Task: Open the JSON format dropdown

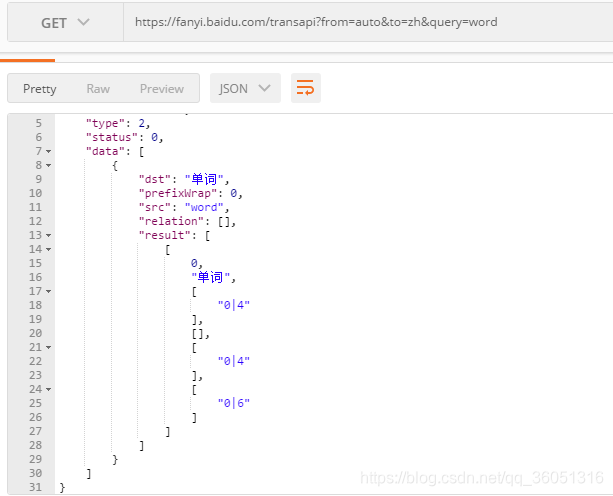Action: pos(245,88)
